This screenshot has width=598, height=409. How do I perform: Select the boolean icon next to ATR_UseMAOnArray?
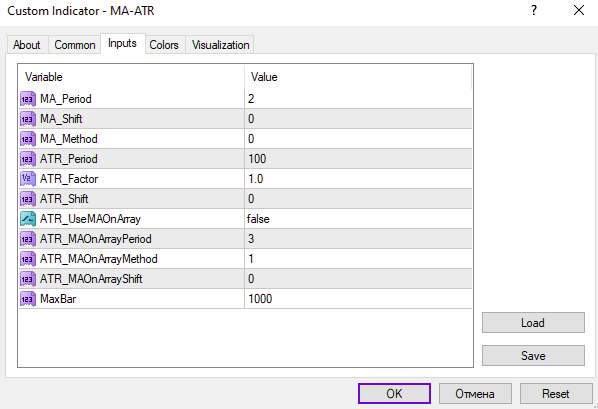(x=27, y=219)
